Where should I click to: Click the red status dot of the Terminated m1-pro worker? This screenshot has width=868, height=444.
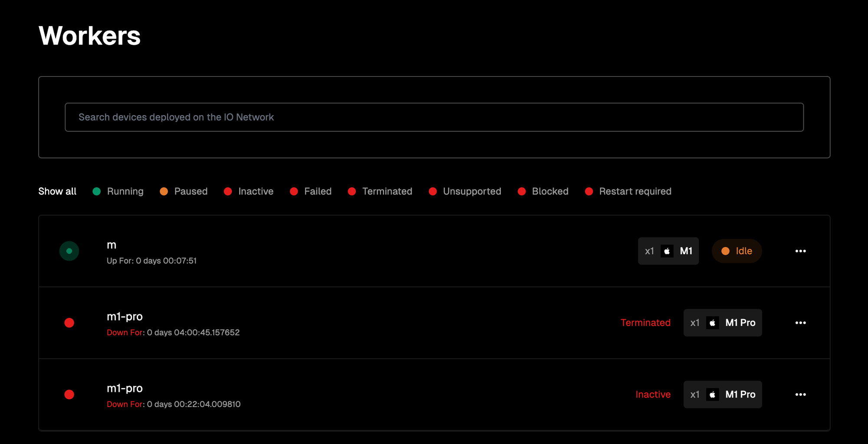[69, 323]
